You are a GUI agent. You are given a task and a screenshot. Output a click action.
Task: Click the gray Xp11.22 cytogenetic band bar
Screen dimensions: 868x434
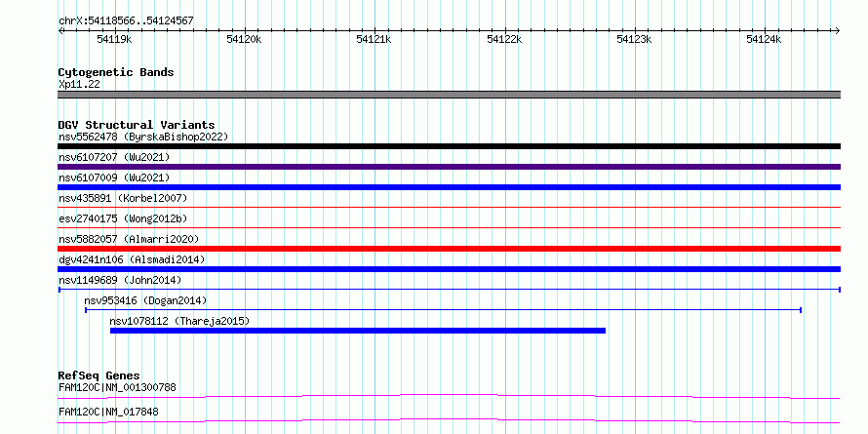(449, 95)
